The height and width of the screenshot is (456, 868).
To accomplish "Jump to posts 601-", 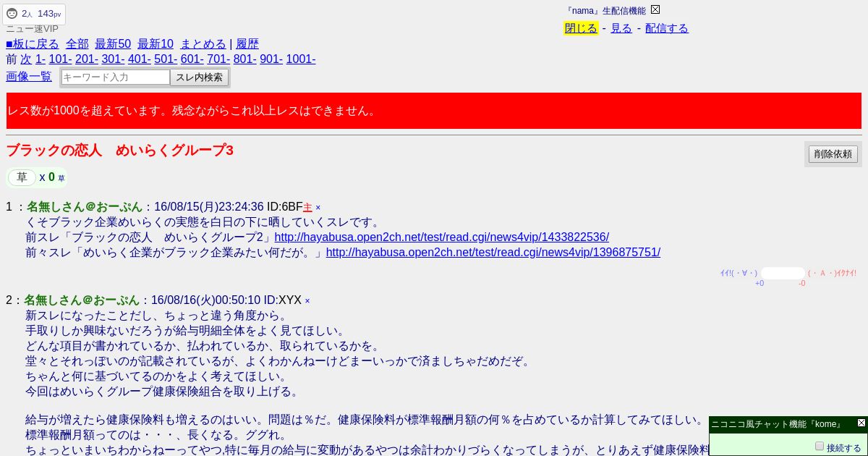I will (x=192, y=59).
